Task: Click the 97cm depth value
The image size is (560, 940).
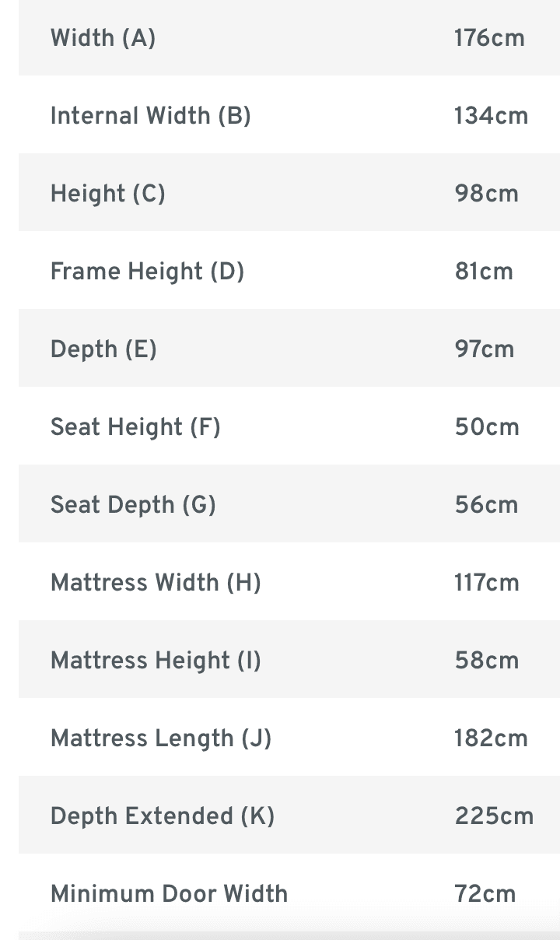Action: [485, 349]
